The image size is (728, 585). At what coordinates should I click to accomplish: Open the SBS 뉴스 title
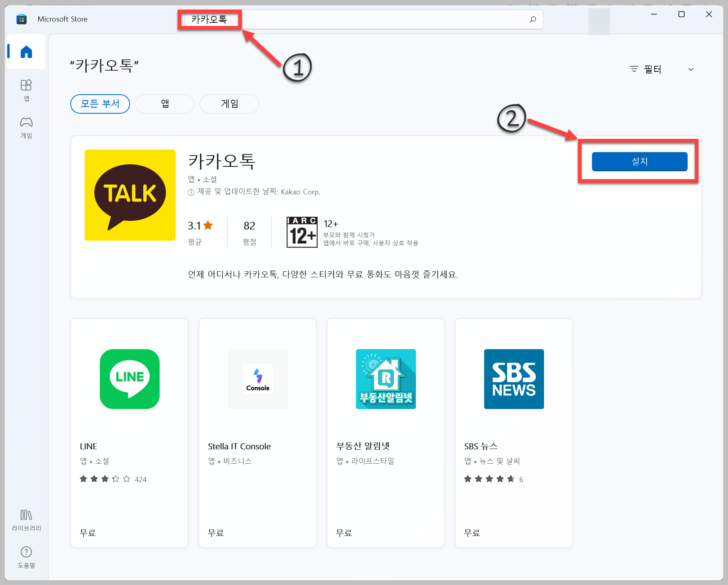(481, 446)
